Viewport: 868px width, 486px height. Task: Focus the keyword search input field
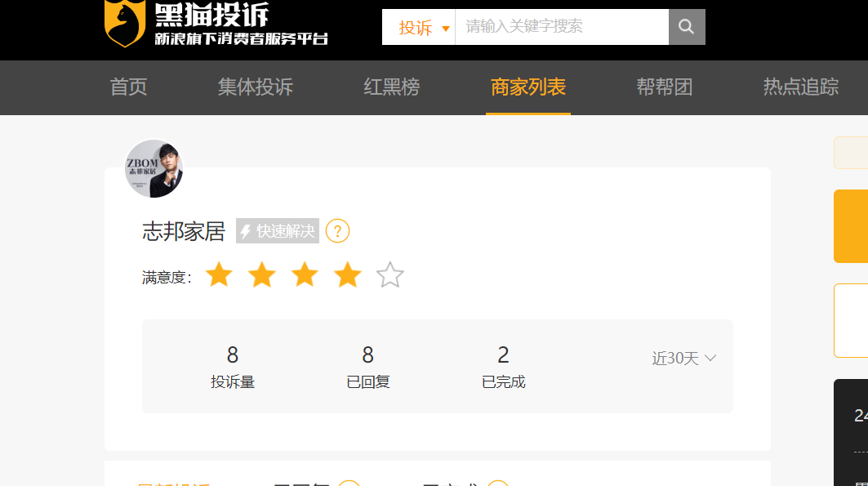click(x=561, y=27)
